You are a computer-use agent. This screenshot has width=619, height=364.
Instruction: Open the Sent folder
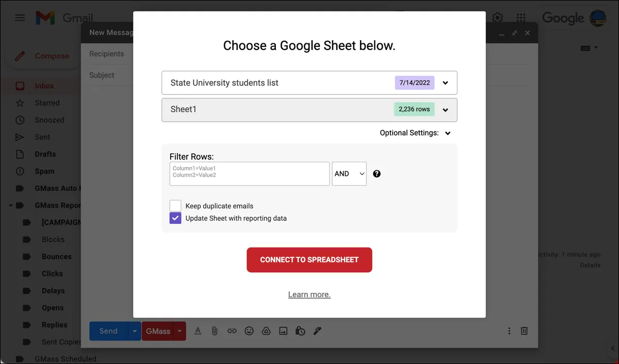pyautogui.click(x=42, y=137)
